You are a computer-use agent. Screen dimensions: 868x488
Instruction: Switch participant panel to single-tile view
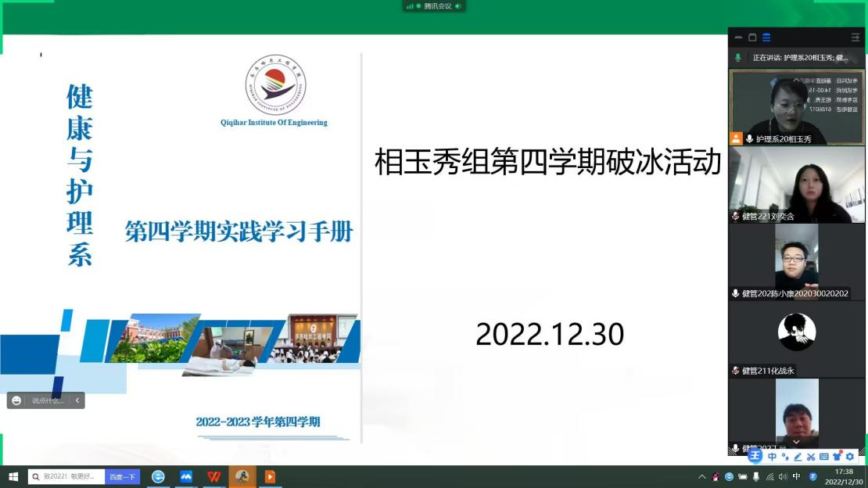coord(752,38)
